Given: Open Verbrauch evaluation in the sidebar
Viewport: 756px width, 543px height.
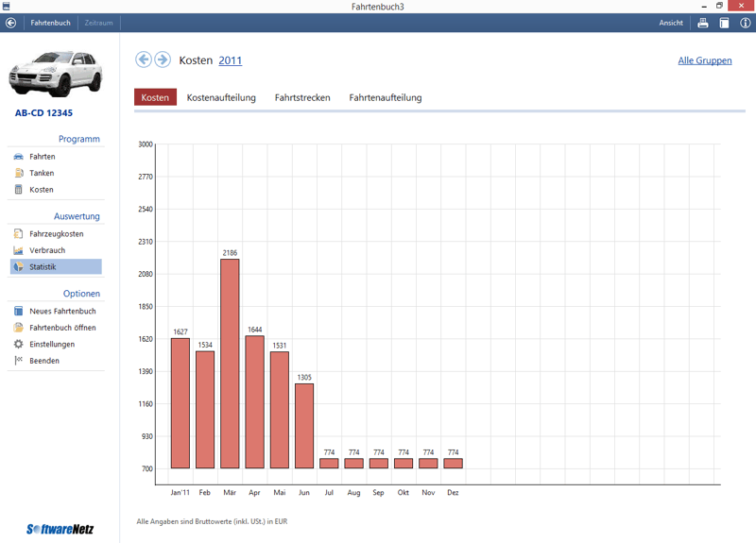Looking at the screenshot, I should (x=46, y=250).
